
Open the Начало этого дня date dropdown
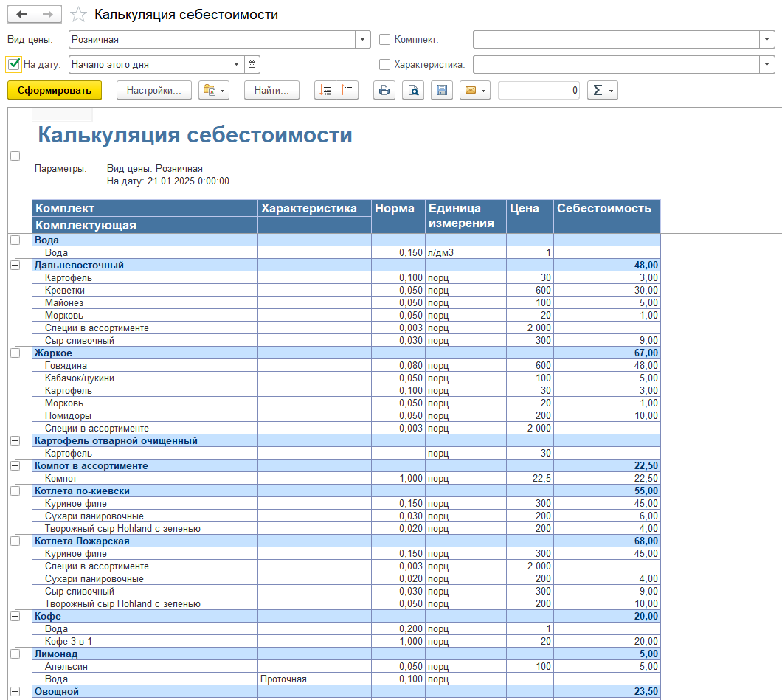click(237, 64)
